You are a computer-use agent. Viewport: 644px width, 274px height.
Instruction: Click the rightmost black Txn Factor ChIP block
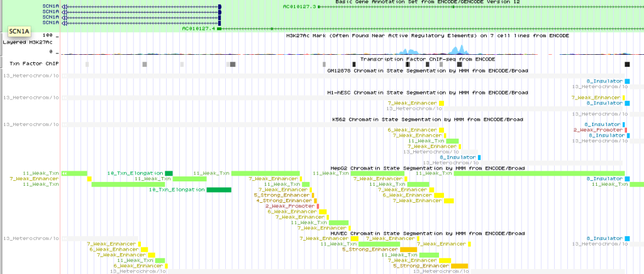(627, 64)
